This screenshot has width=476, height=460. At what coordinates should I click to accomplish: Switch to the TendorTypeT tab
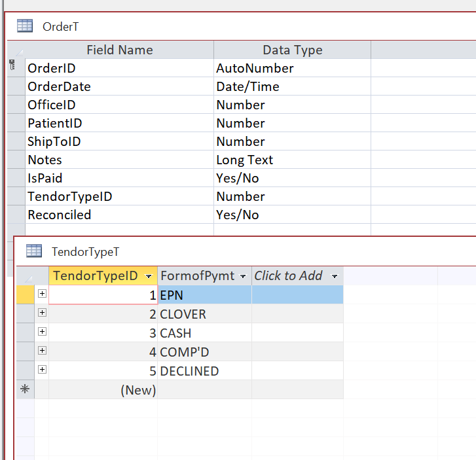coord(85,252)
